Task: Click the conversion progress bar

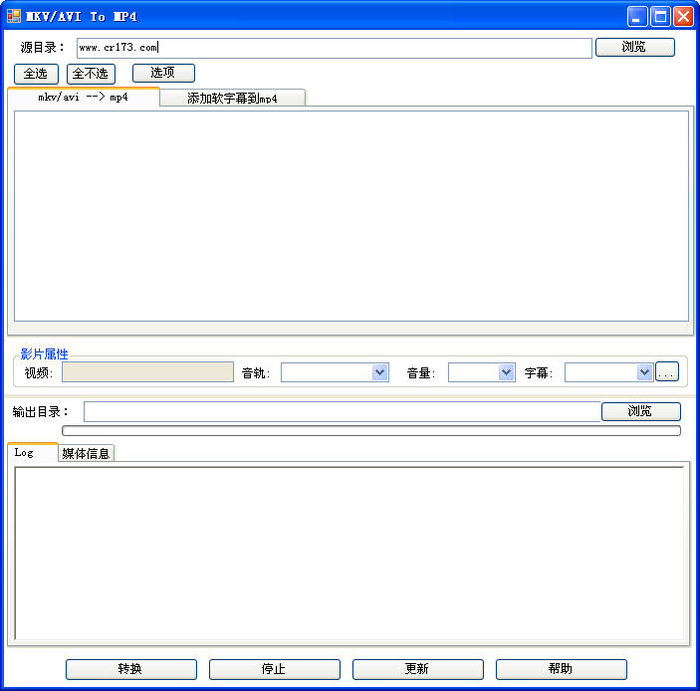Action: point(371,430)
